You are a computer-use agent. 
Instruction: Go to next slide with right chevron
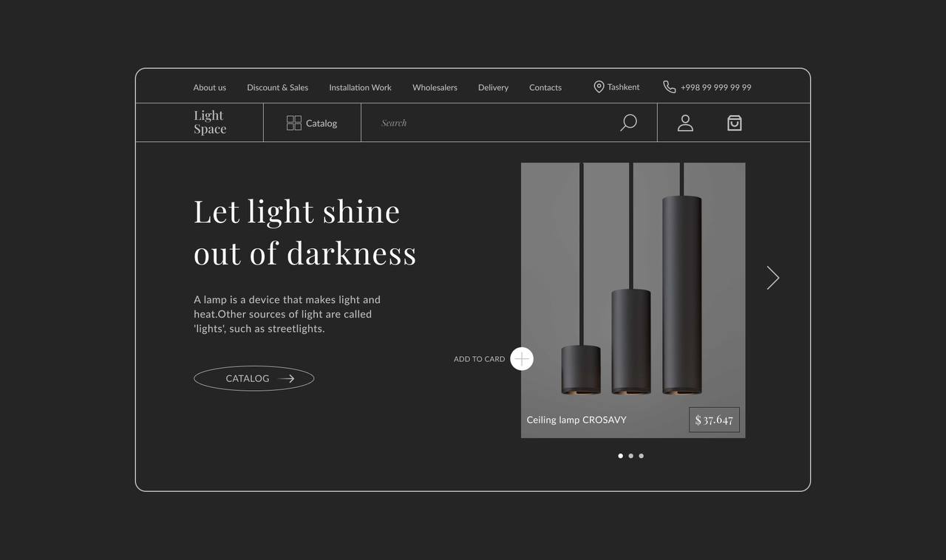pyautogui.click(x=772, y=278)
